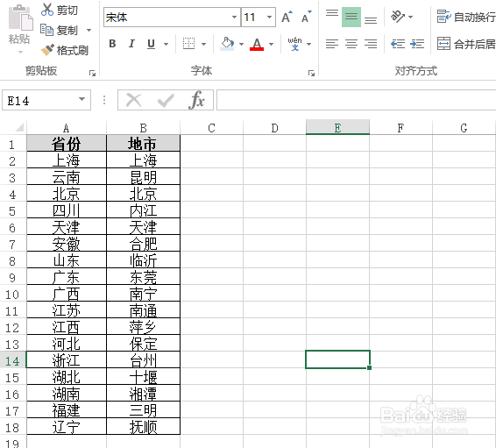Expand the Copy dropdown arrow
Image resolution: width=496 pixels, height=448 pixels.
[x=89, y=31]
